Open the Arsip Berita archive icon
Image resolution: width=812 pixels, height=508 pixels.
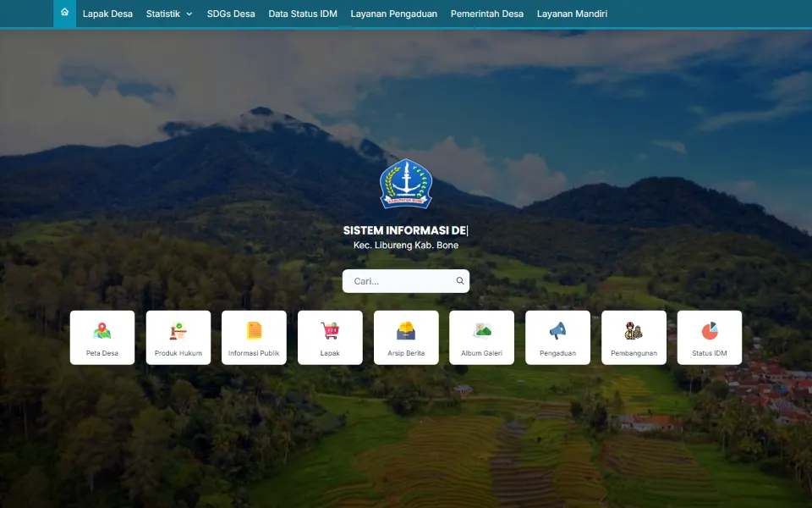click(x=406, y=331)
